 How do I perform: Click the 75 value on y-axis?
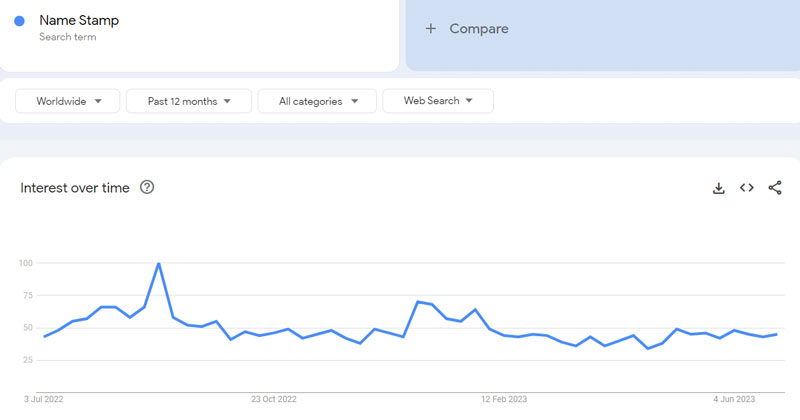click(27, 295)
